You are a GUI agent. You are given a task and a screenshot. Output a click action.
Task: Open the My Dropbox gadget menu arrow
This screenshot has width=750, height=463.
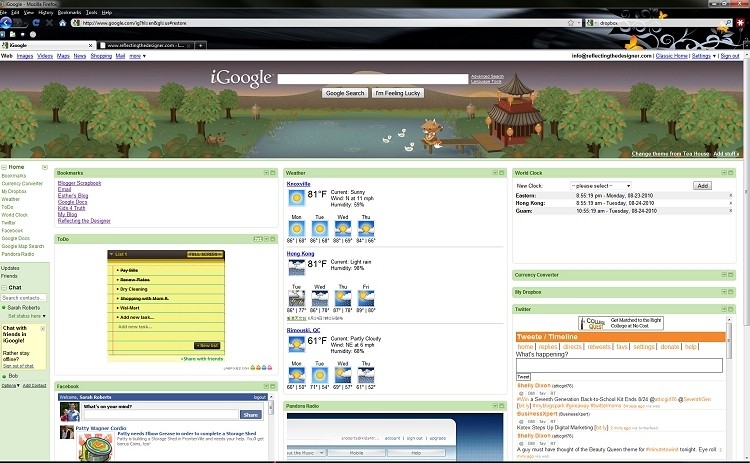tap(724, 292)
